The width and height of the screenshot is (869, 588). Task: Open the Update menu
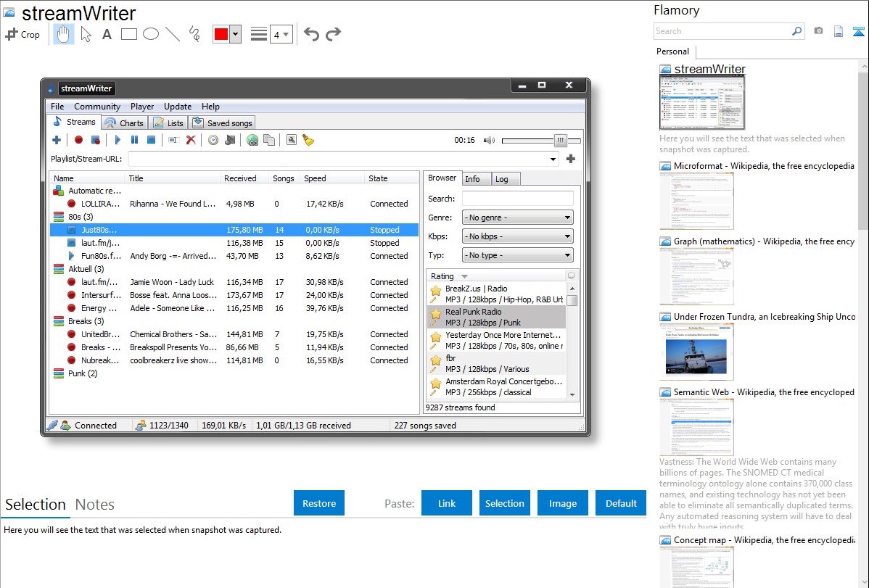pyautogui.click(x=177, y=107)
